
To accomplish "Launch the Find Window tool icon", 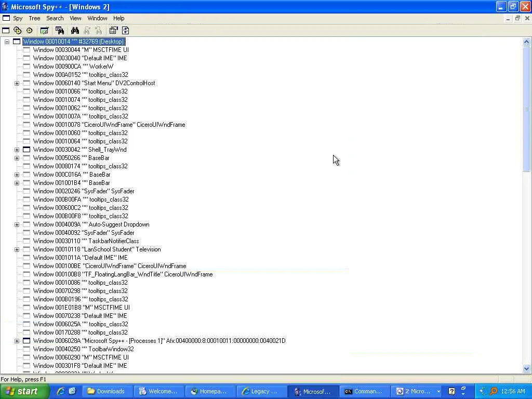I will (x=60, y=31).
